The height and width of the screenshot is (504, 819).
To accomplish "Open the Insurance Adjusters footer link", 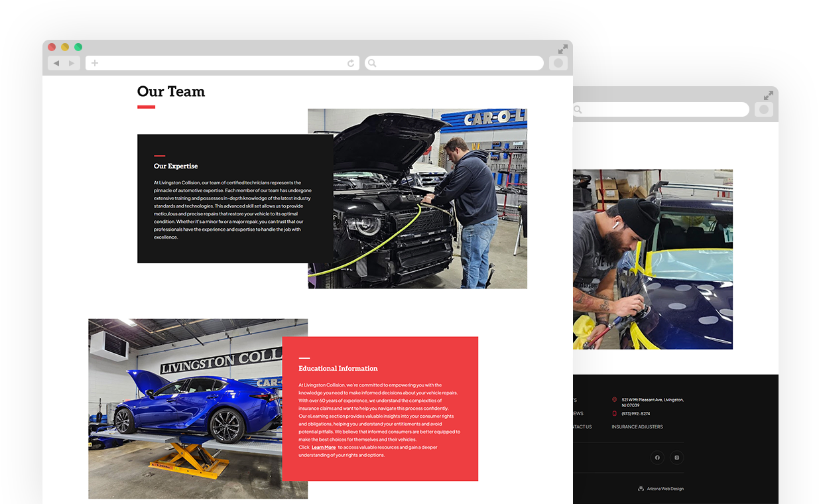I will coord(637,427).
